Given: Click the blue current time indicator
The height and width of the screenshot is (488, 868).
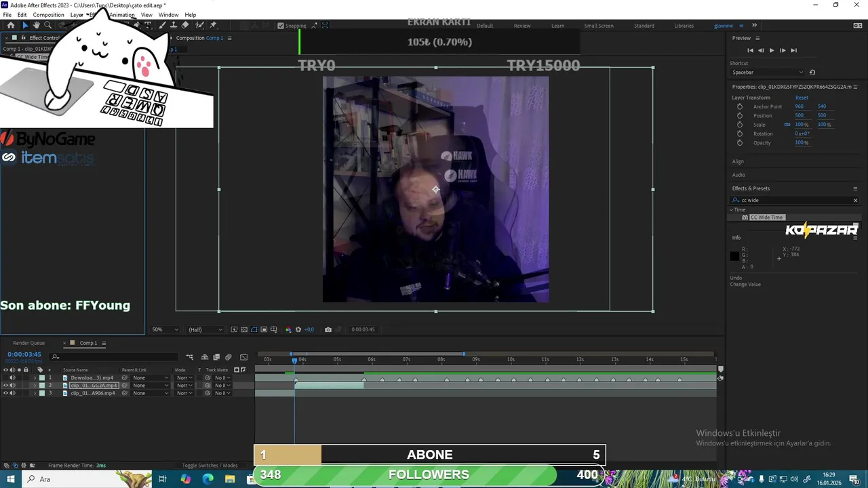Looking at the screenshot, I should [x=294, y=361].
